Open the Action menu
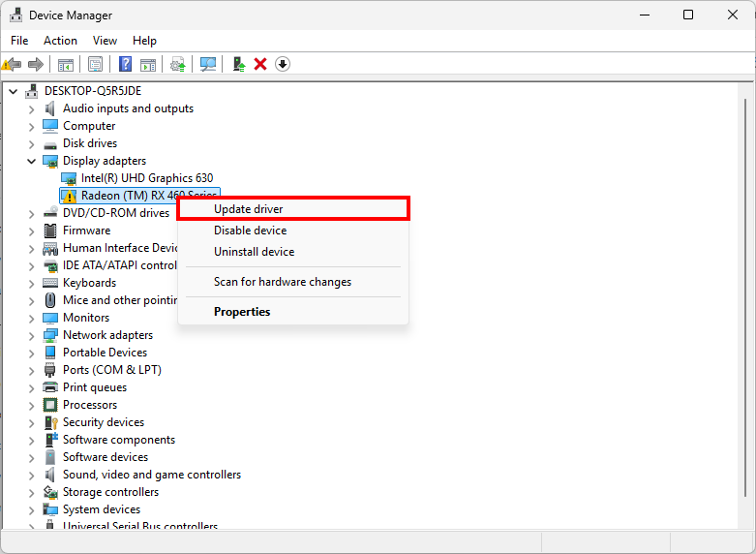This screenshot has width=756, height=554. (x=60, y=41)
